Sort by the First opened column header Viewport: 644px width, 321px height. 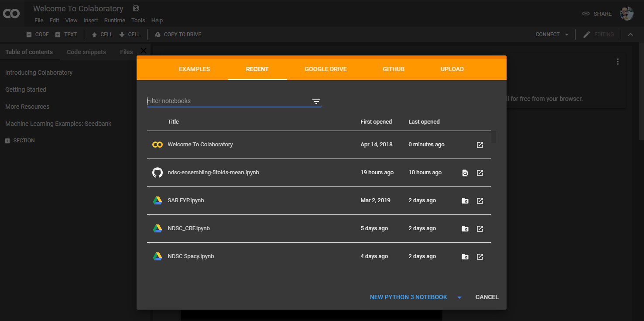(x=376, y=121)
